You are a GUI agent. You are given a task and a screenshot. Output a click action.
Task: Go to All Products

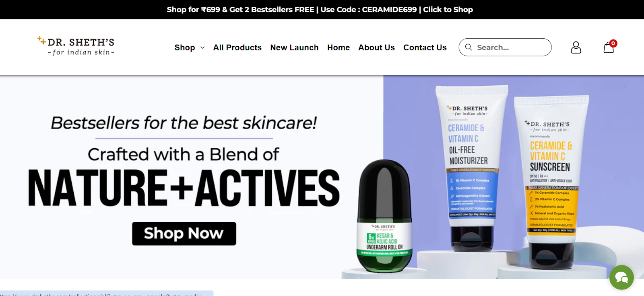click(x=237, y=48)
